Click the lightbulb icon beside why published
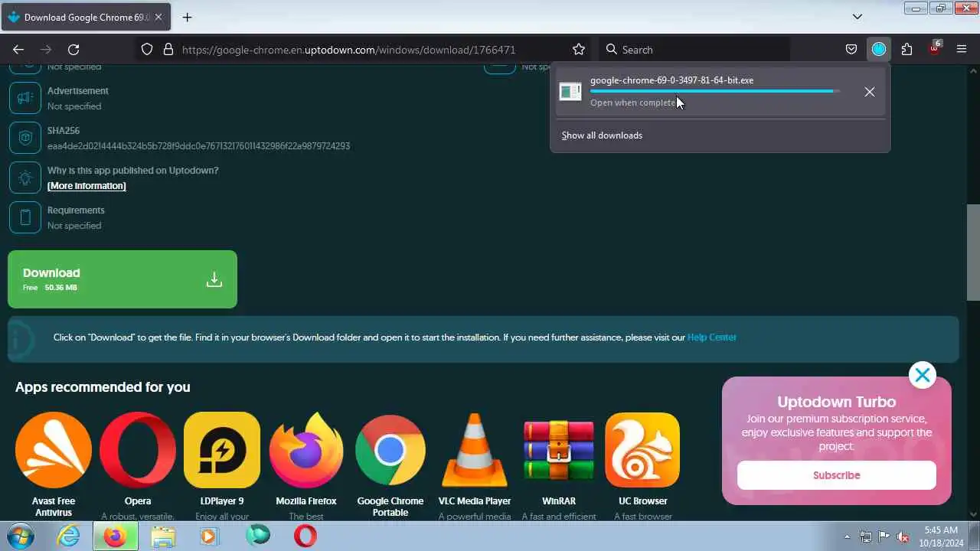 25,178
